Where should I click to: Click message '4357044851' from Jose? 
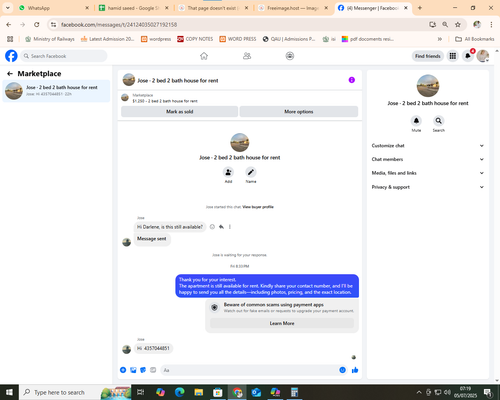[153, 348]
